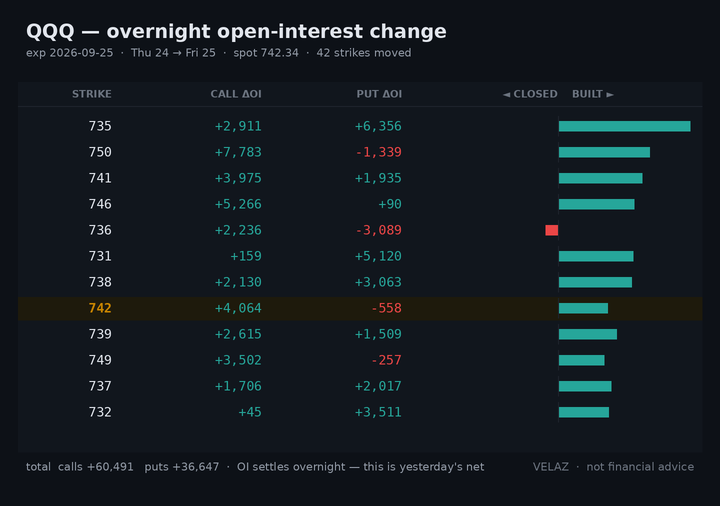720x506 pixels.
Task: Select strike 735 cell
Action: (100, 126)
